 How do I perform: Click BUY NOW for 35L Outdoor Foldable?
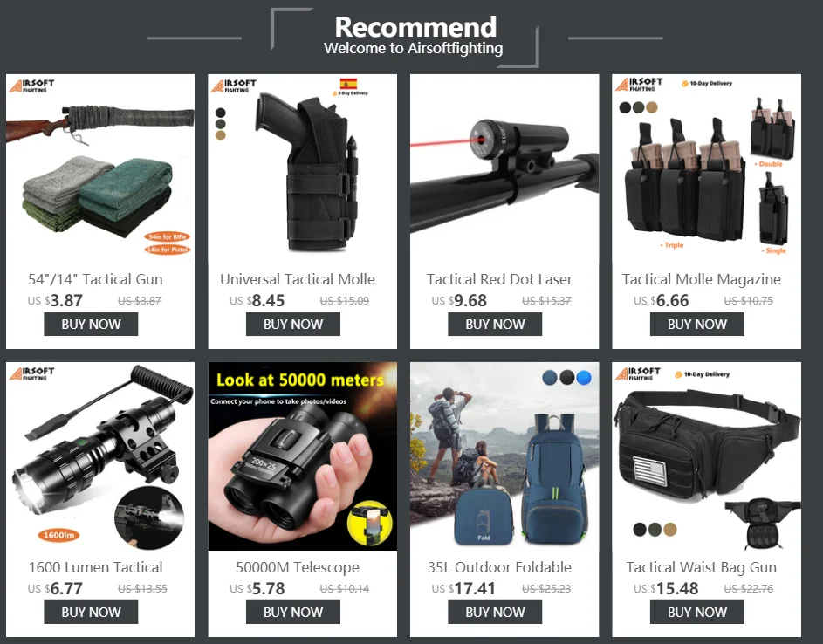[x=495, y=613]
